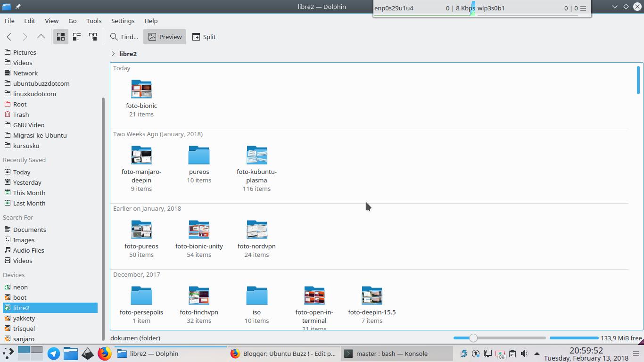Activate the Icons view mode
644x362 pixels.
click(x=60, y=36)
